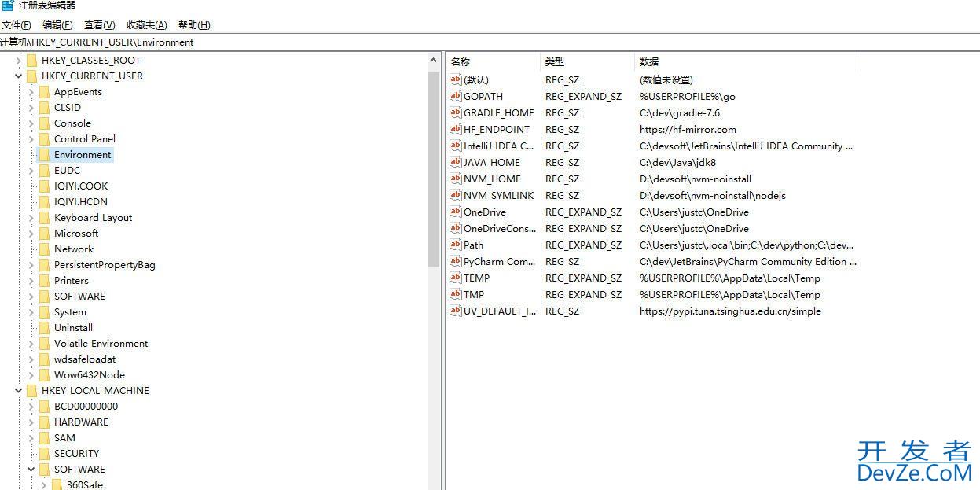The height and width of the screenshot is (490, 980).
Task: Open the 文件(F) menu
Action: [x=16, y=25]
